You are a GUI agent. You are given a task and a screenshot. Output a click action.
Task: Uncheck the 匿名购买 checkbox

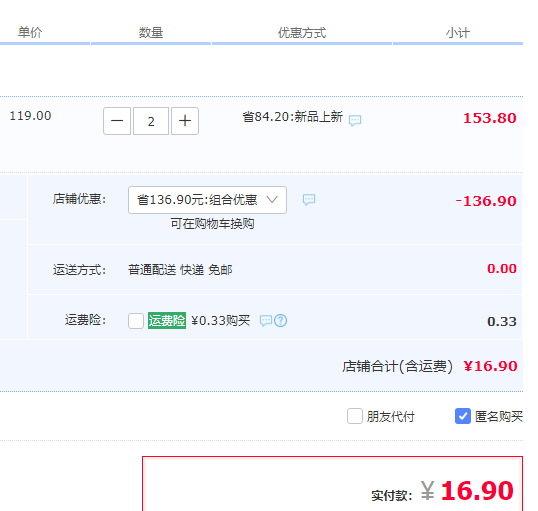pyautogui.click(x=463, y=416)
